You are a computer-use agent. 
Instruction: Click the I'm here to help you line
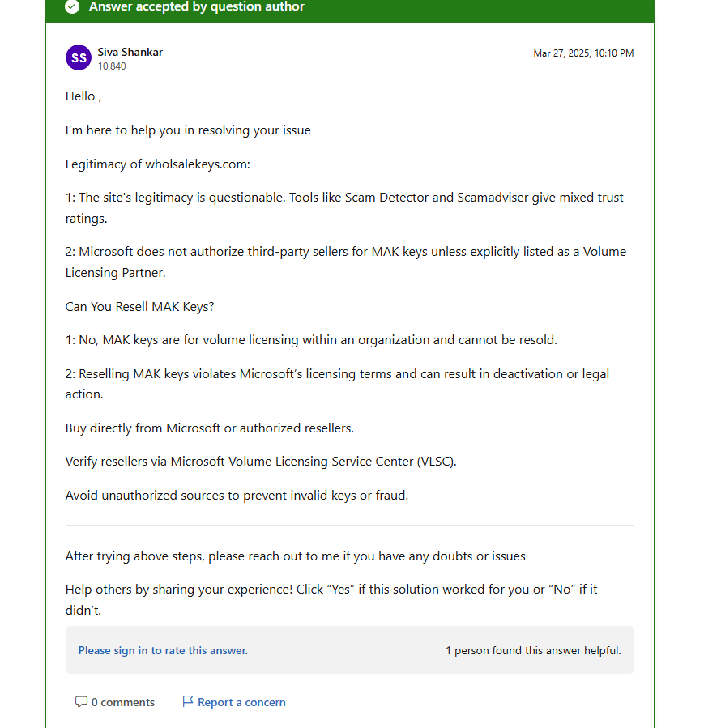click(x=188, y=130)
